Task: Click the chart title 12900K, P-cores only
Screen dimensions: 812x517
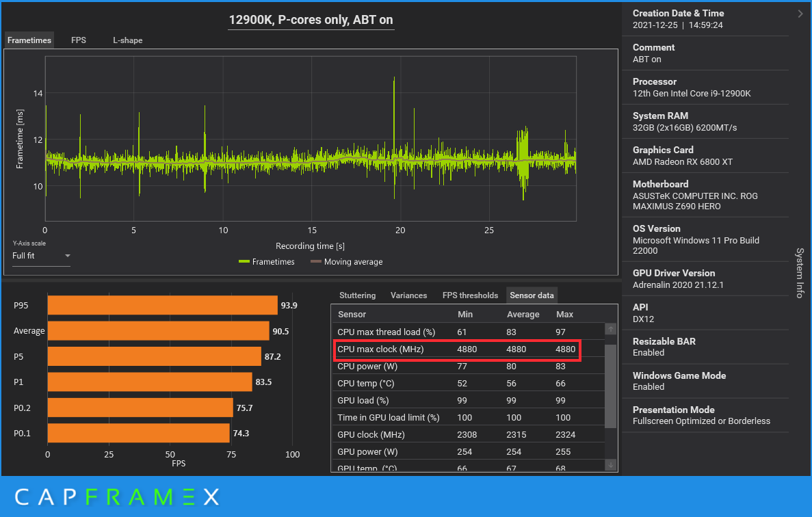Action: click(x=311, y=20)
